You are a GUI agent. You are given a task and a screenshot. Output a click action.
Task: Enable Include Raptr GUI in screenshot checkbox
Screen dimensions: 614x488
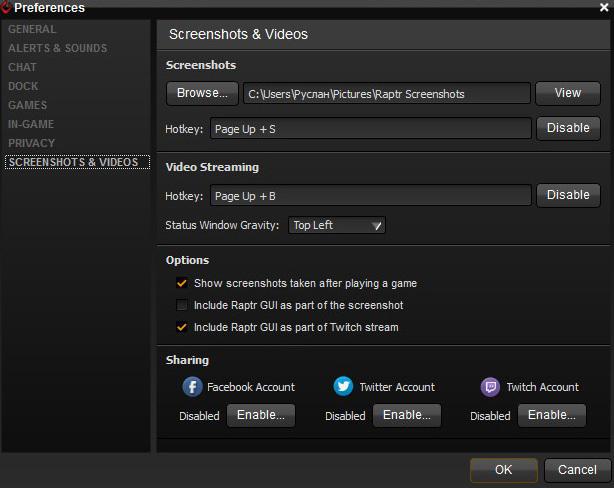point(182,305)
